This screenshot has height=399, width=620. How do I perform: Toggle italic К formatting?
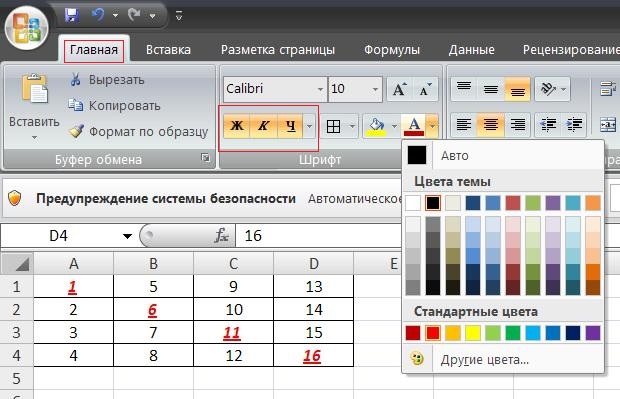[x=263, y=126]
